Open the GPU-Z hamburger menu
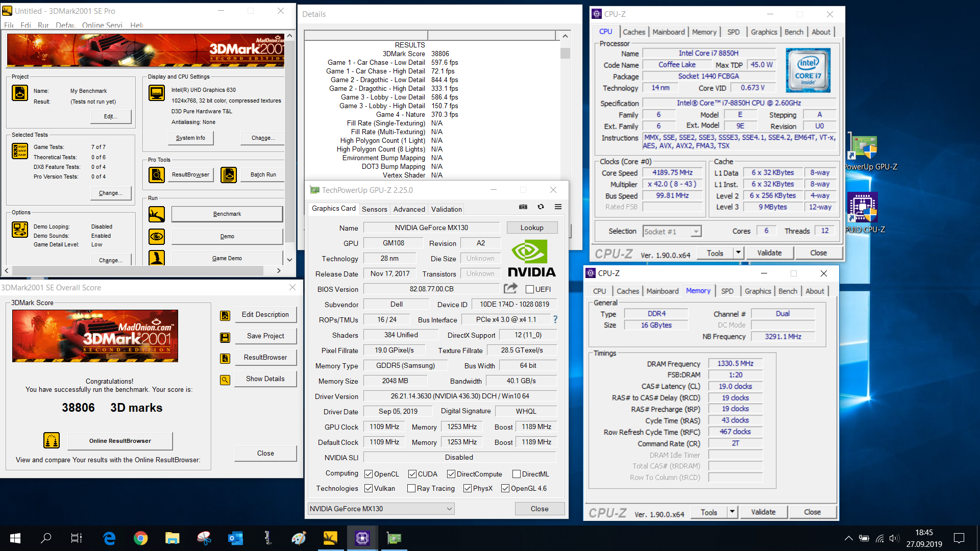Viewport: 980px width, 551px height. pyautogui.click(x=558, y=207)
